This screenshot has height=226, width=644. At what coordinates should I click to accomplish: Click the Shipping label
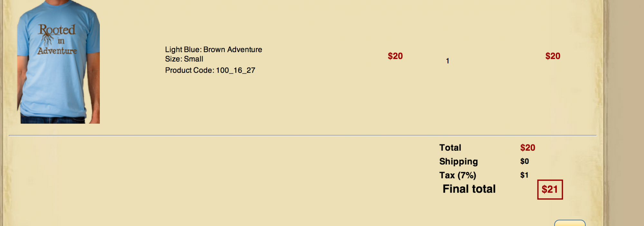[x=459, y=161]
